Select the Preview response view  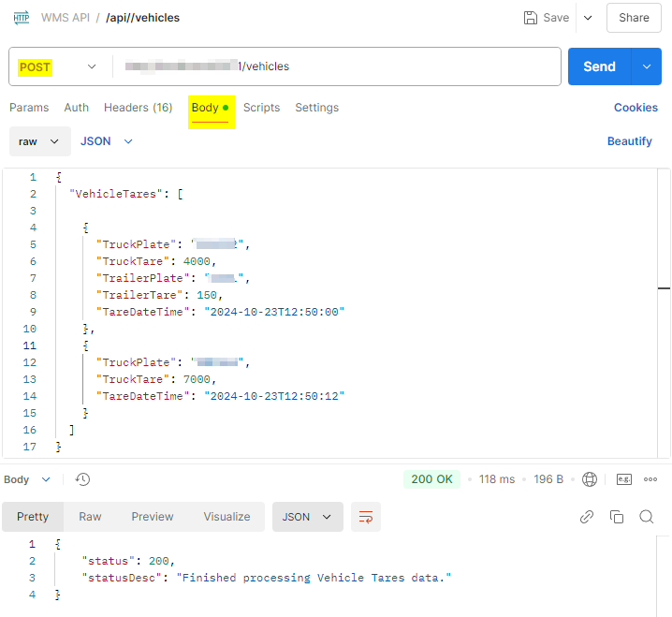pos(153,517)
